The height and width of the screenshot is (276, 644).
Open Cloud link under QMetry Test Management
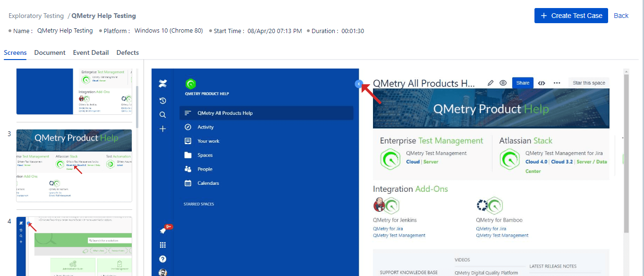coord(413,162)
